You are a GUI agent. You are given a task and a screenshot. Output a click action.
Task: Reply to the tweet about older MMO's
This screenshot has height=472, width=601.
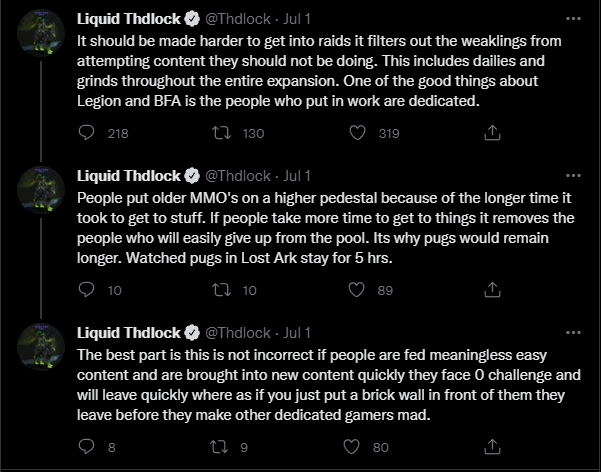(87, 290)
